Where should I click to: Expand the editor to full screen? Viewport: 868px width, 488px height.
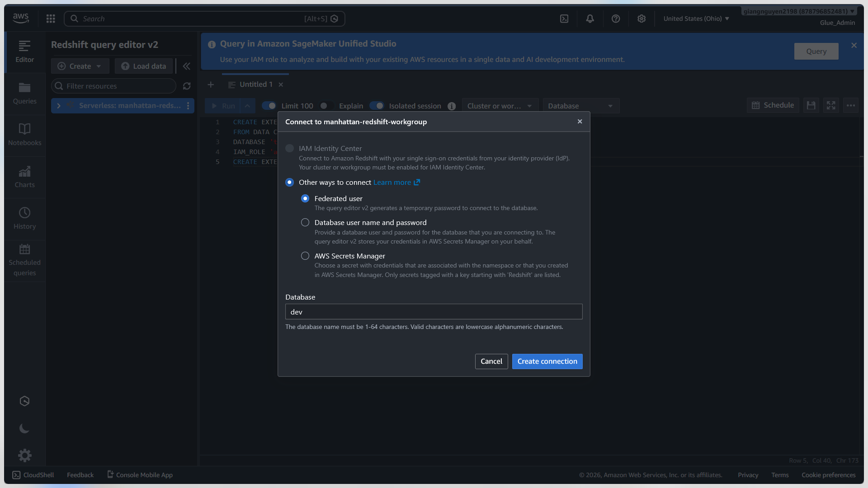[831, 105]
